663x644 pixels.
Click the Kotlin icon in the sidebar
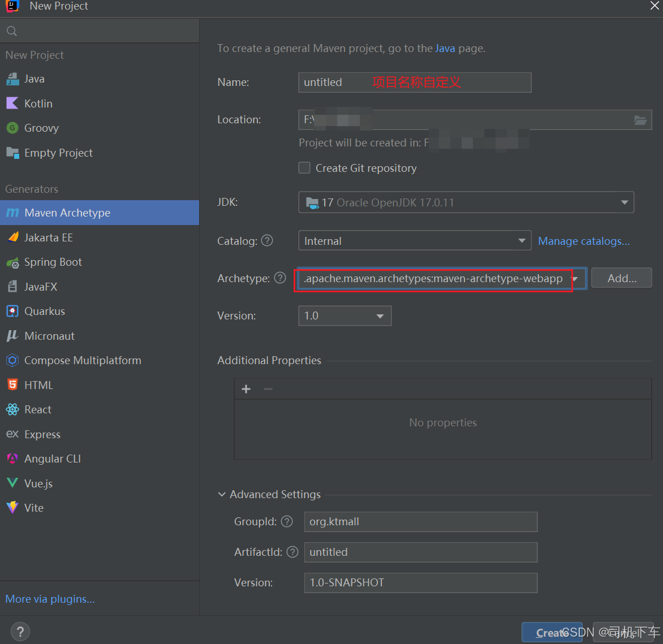(12, 103)
